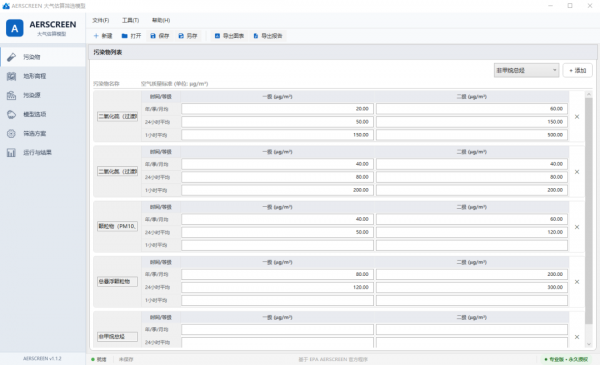Click 二氧化硫 二级 1小时平均 field showing 500.00
Screen dimensions: 600x365
tap(472, 135)
